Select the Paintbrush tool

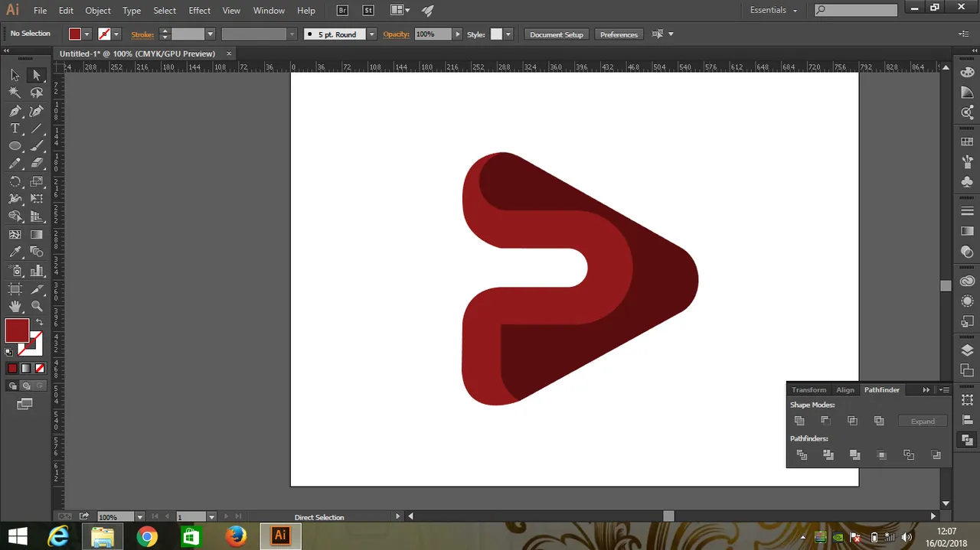[x=36, y=146]
